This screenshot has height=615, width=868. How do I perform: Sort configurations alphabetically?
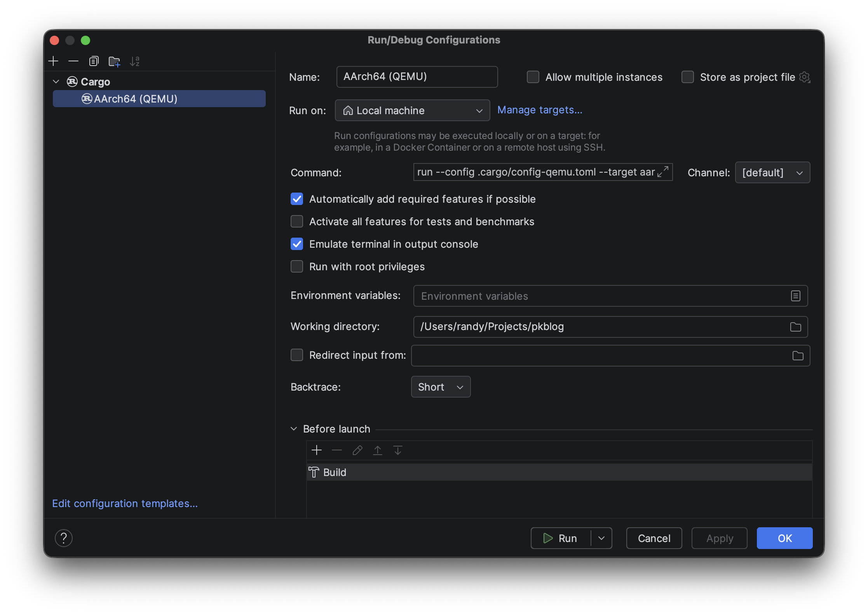point(135,61)
